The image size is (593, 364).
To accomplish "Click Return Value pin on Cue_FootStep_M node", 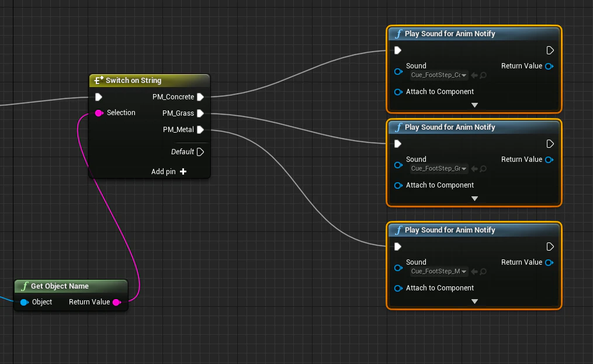I will (549, 262).
